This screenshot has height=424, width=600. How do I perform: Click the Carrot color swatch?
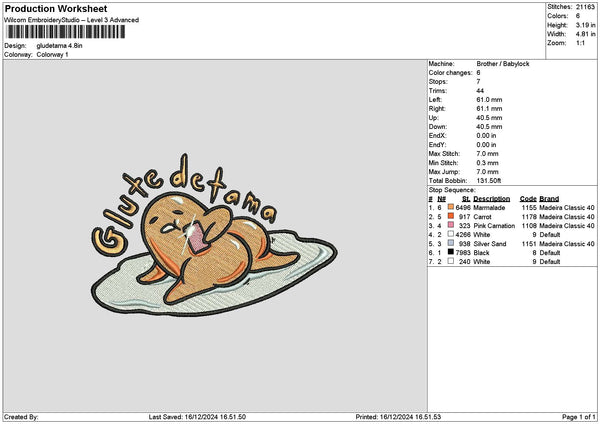pyautogui.click(x=451, y=216)
